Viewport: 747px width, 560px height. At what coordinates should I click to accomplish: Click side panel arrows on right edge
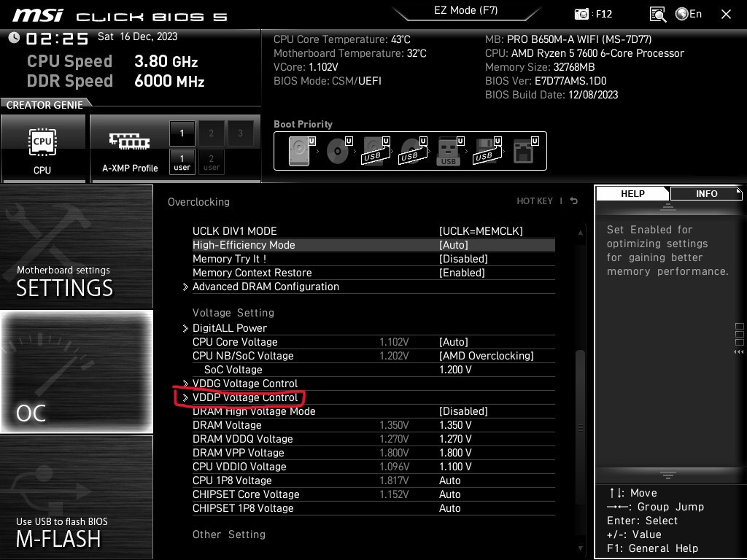738,352
